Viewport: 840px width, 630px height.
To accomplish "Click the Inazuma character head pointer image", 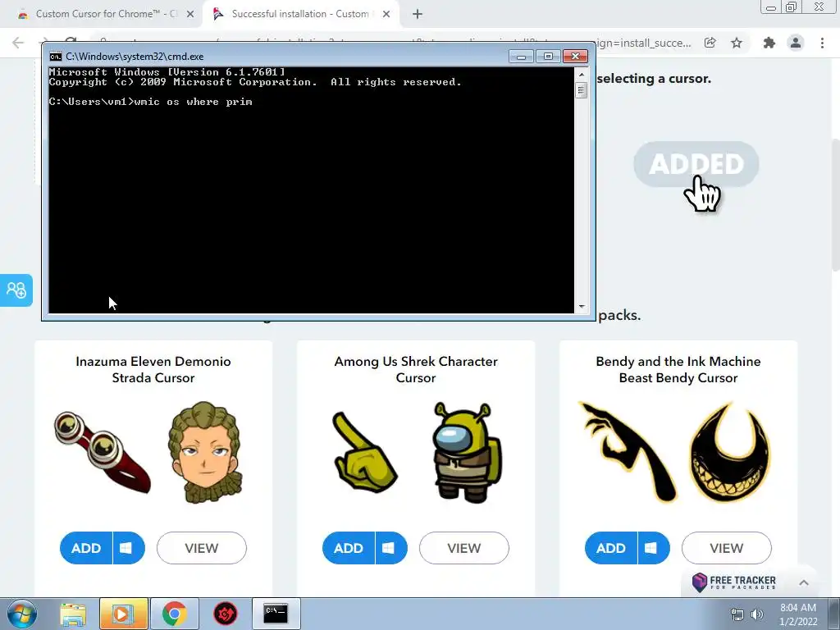I will (204, 453).
